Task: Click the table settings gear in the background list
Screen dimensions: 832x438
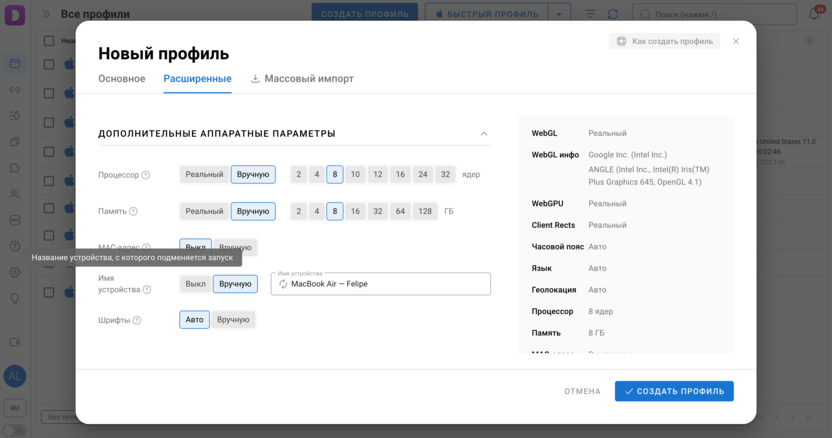Action: [x=809, y=40]
